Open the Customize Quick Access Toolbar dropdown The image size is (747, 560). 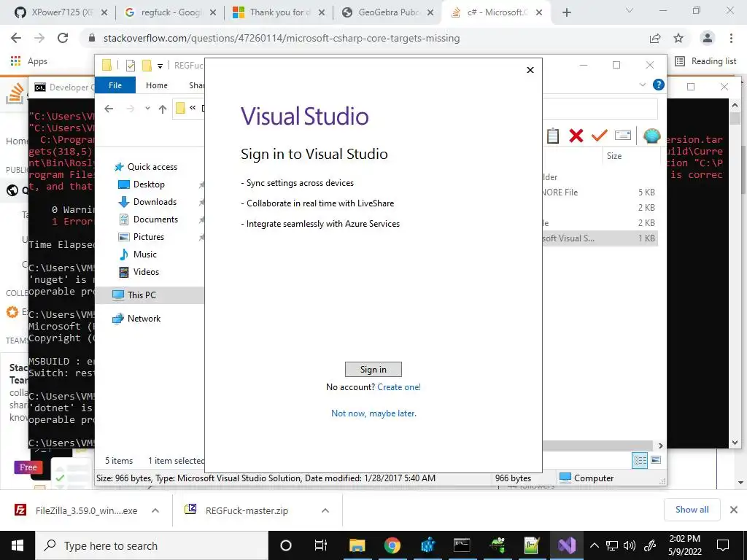160,66
